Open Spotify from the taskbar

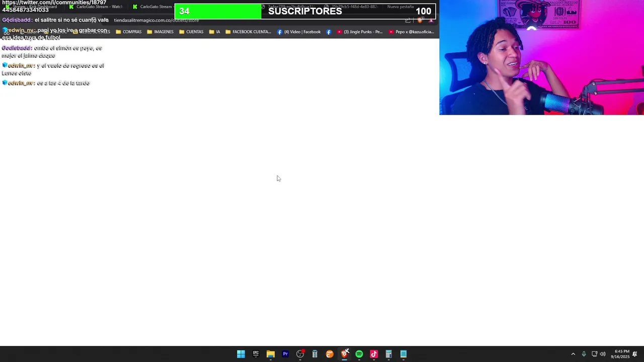[359, 354]
